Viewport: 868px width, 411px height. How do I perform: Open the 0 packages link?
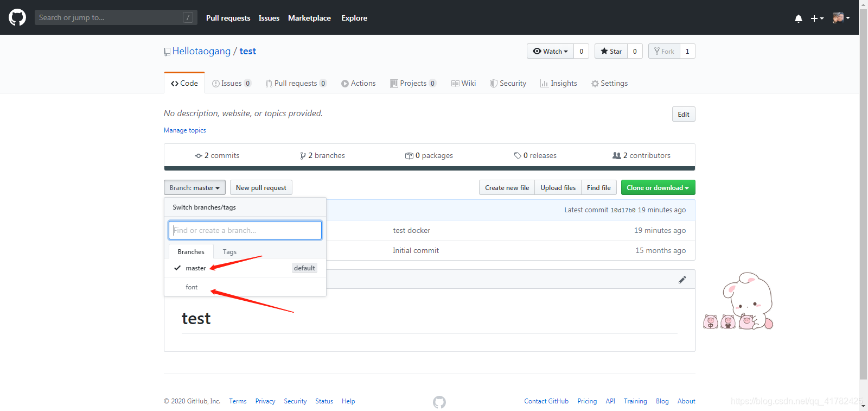tap(429, 155)
